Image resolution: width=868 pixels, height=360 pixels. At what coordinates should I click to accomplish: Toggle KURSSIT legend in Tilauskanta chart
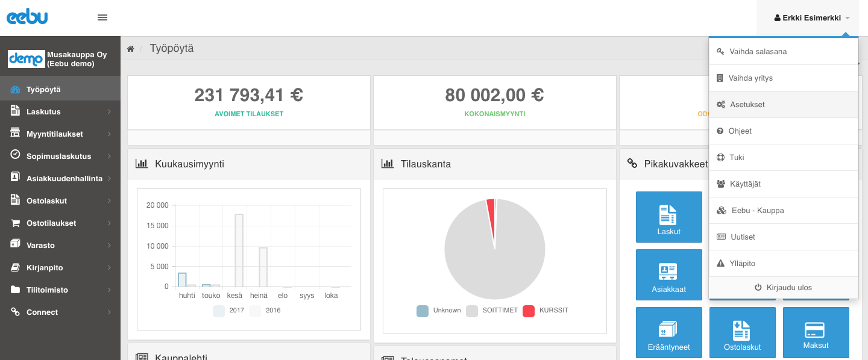tap(545, 311)
